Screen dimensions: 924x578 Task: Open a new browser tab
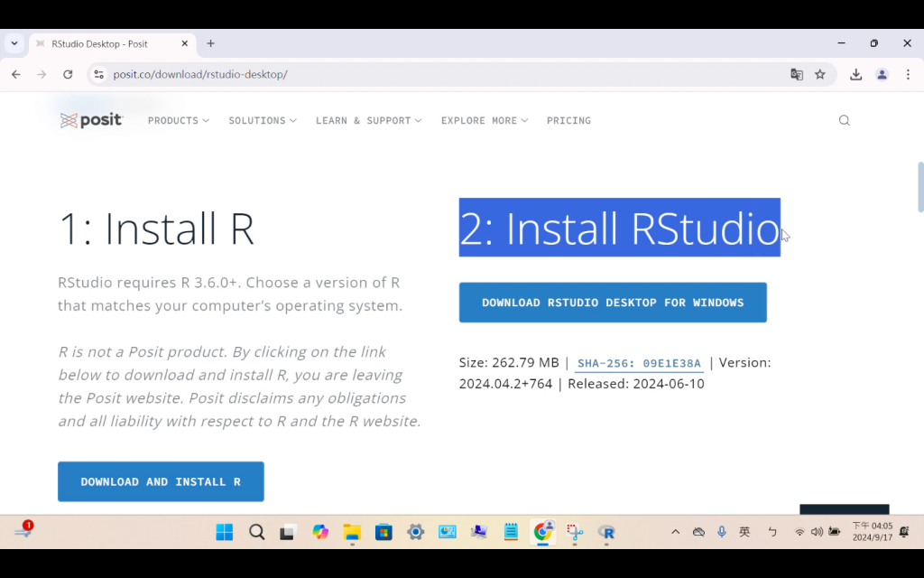click(210, 43)
